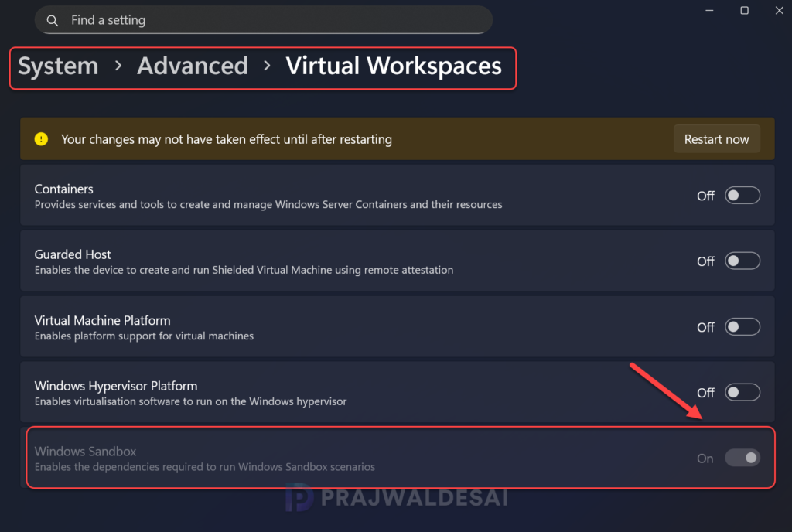Open Advanced in the breadcrumb

click(193, 66)
